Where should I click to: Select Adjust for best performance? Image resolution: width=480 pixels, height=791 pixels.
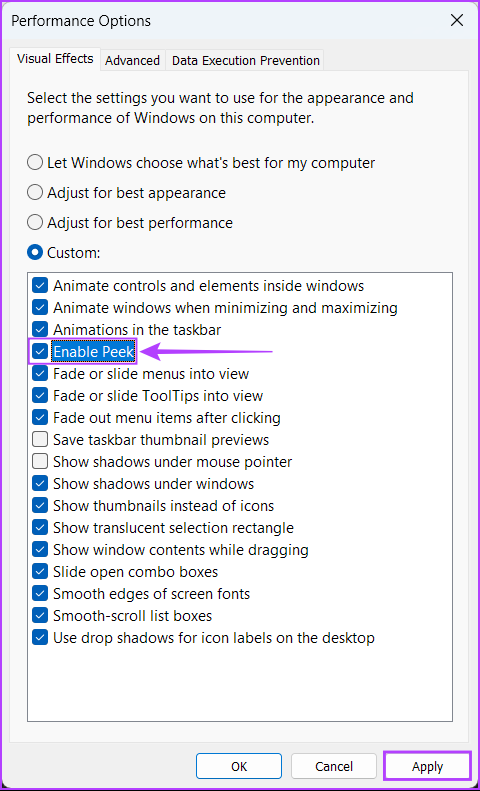point(35,222)
